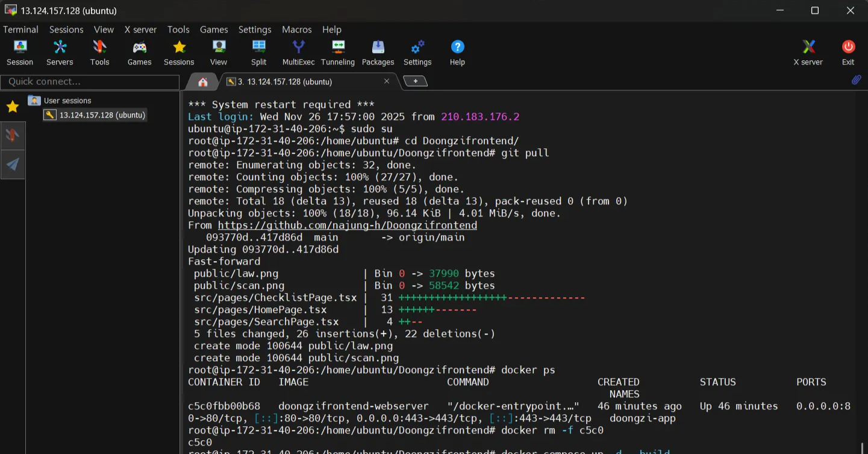868x454 pixels.
Task: Open the home tab
Action: coord(203,81)
